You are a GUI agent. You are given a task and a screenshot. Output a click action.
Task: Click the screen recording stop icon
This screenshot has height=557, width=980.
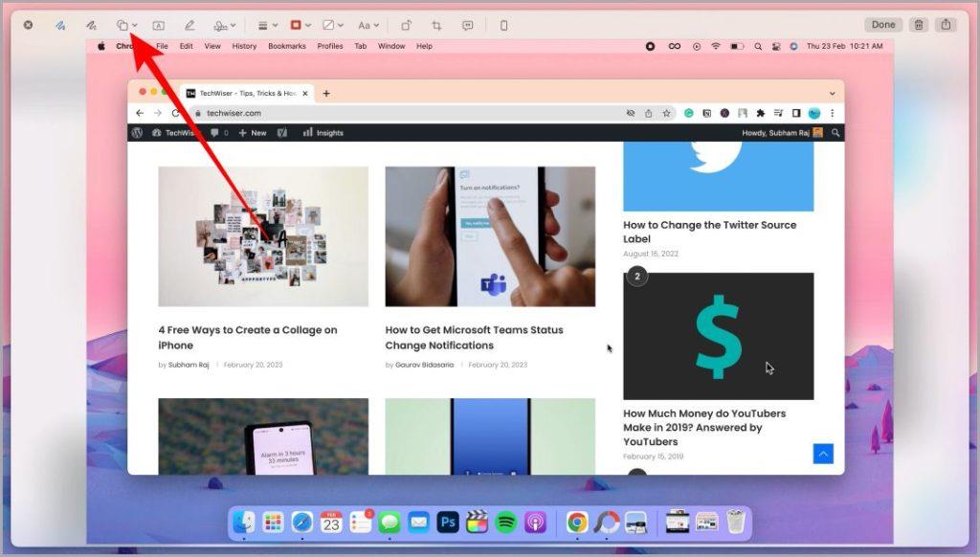click(x=650, y=46)
